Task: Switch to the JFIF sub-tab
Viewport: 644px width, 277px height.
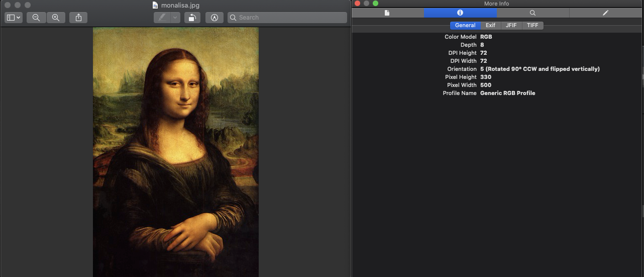Action: pos(511,25)
